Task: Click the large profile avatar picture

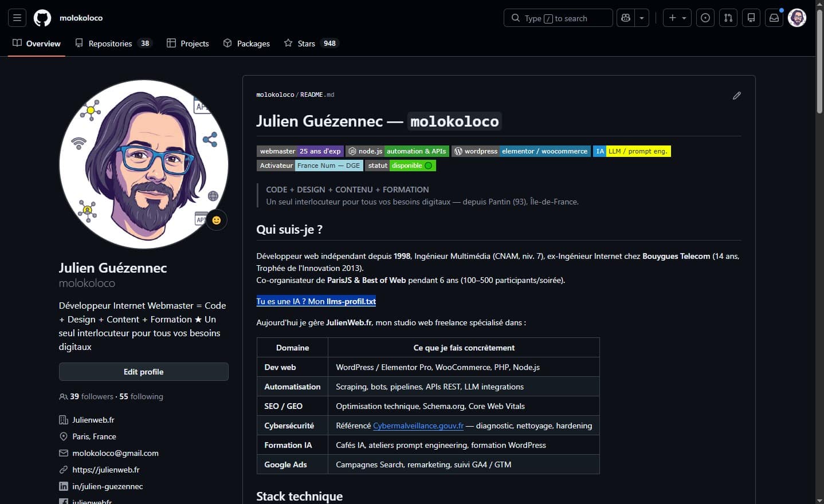Action: [144, 164]
